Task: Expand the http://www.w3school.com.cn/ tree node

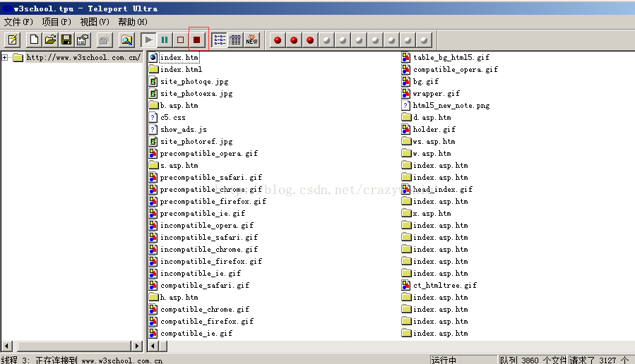Action: (x=5, y=57)
